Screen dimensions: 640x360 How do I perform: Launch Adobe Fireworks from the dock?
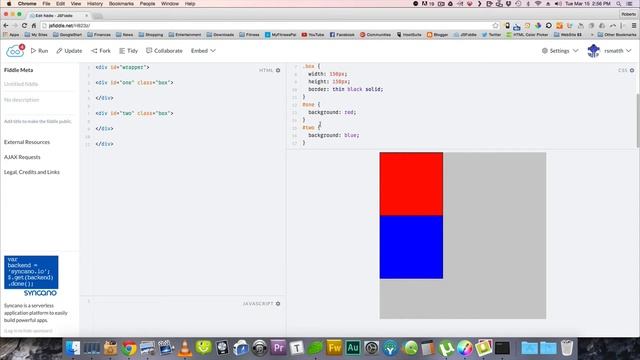point(334,348)
